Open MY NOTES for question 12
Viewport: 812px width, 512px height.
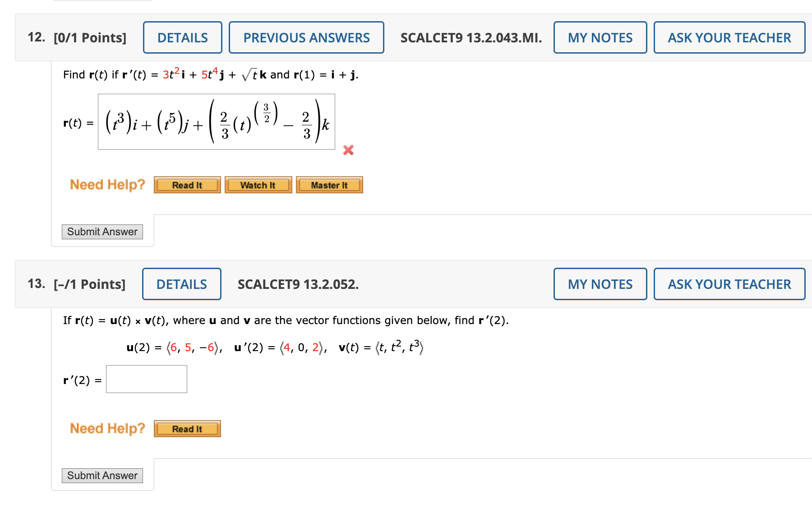(600, 38)
